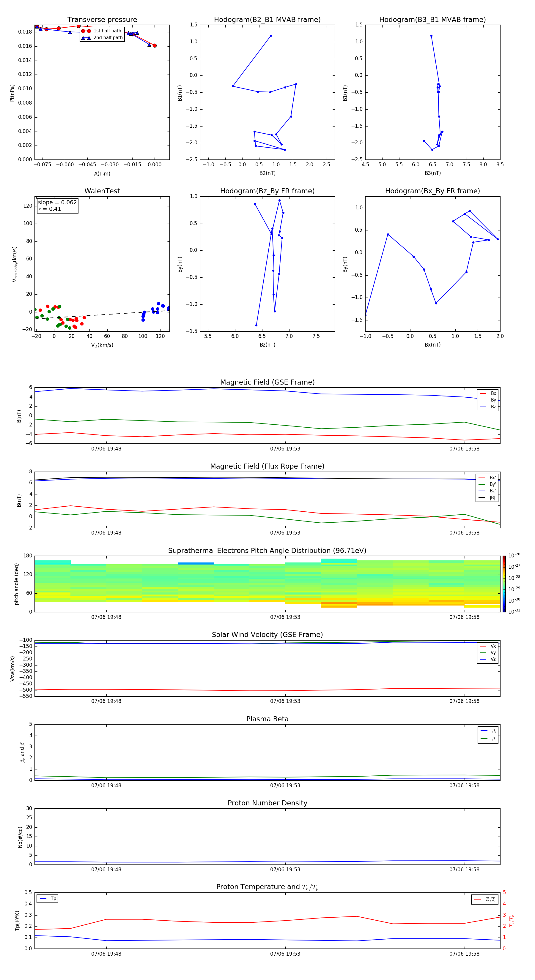The image size is (535, 980).
Task: Click the Vz entry in velocity legend
Action: (488, 659)
